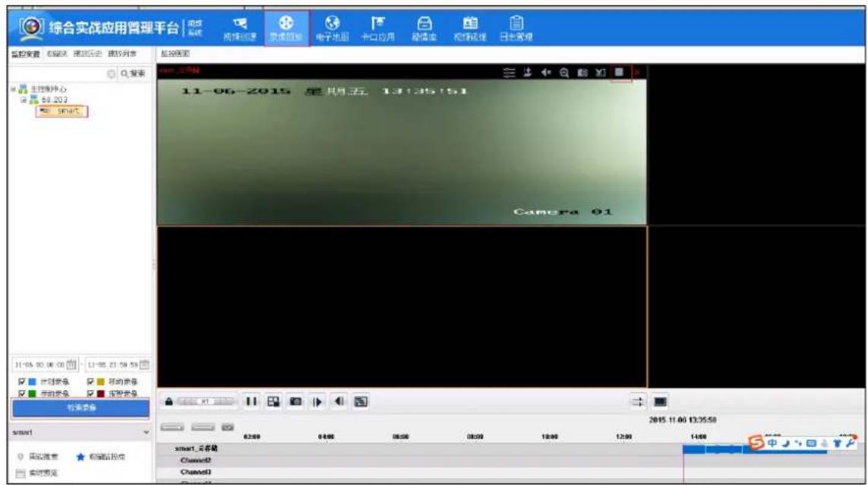Select the playback screen tab above video

[x=175, y=54]
